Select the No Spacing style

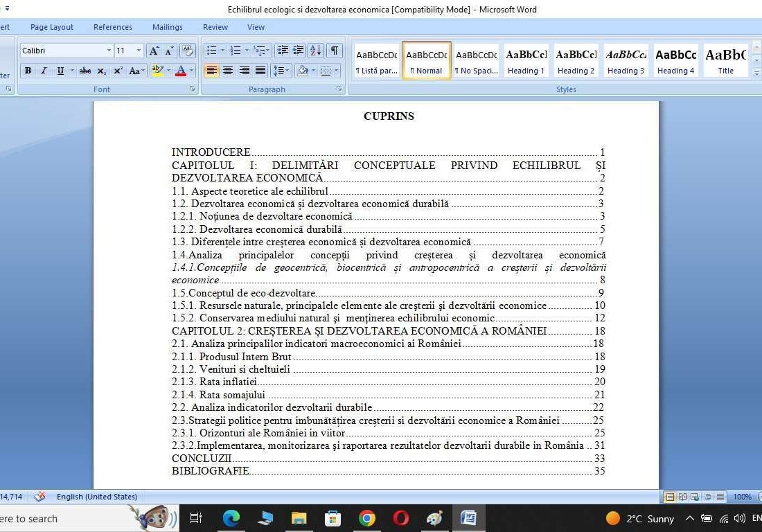pos(476,60)
